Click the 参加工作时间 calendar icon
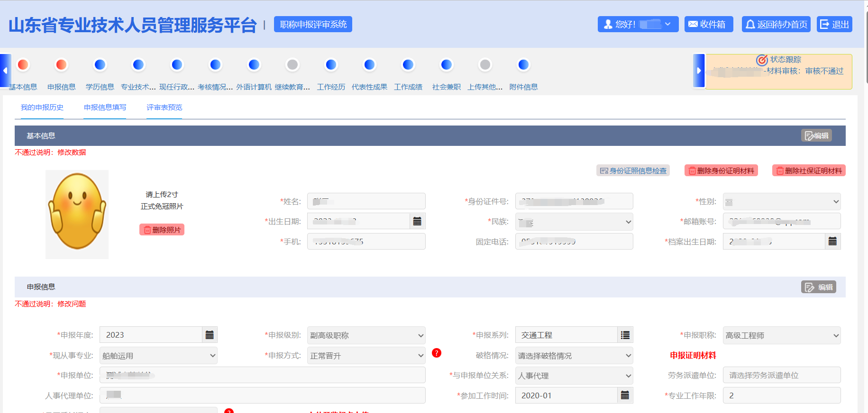 coord(625,395)
